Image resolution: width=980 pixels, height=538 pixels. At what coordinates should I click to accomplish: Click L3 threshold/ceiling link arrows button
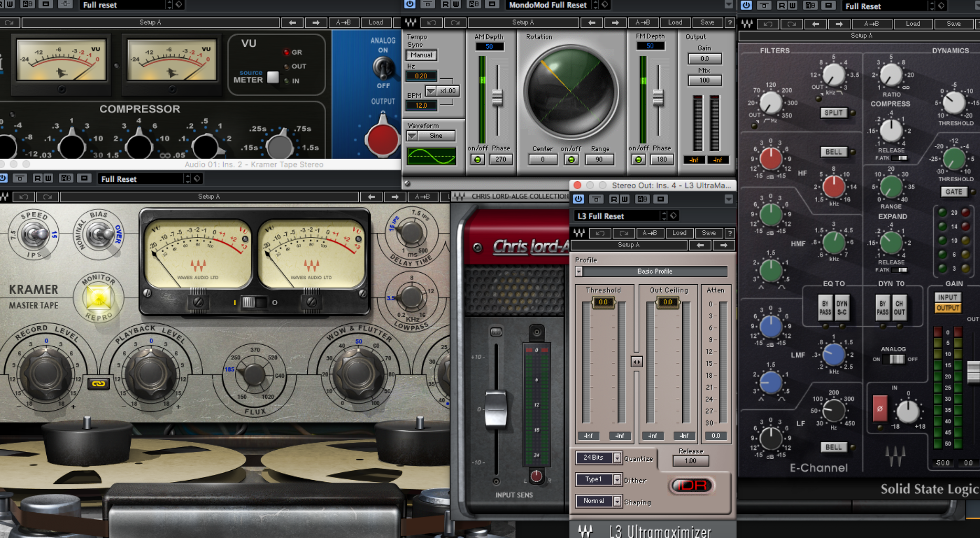(x=637, y=362)
